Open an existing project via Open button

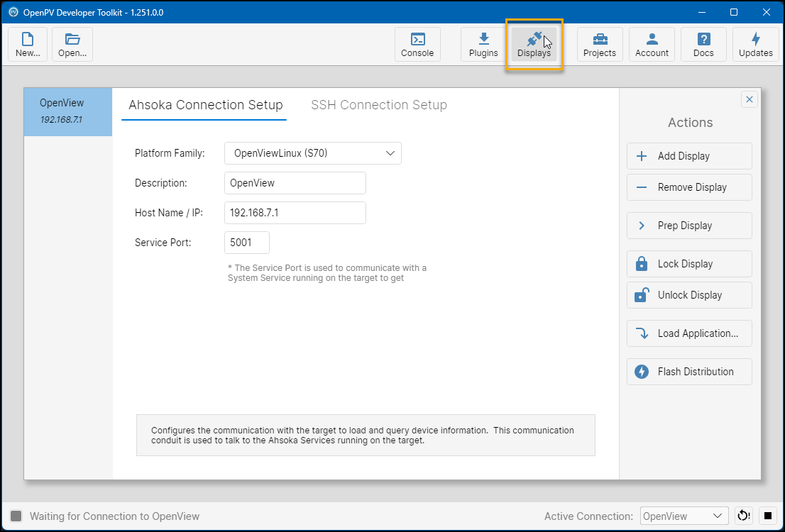(x=72, y=45)
